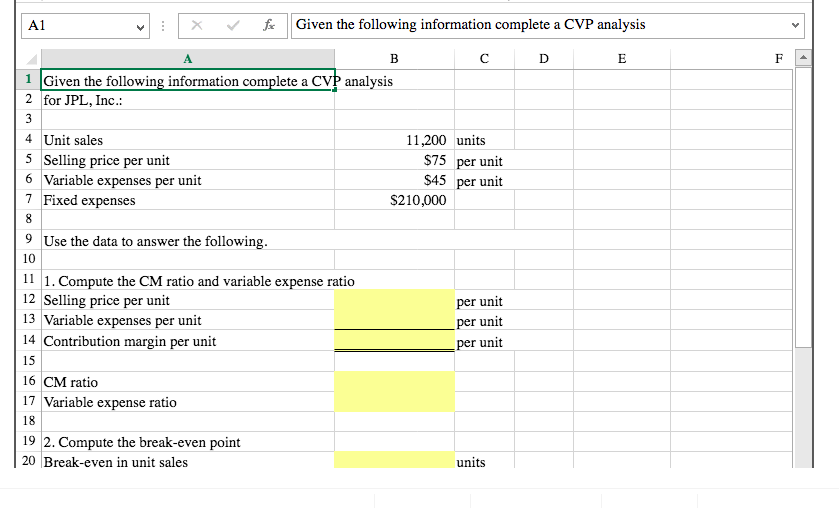Click cell 'Given the following information complete a CVP analysis'
Screen dimensions: 839x508
[x=188, y=80]
